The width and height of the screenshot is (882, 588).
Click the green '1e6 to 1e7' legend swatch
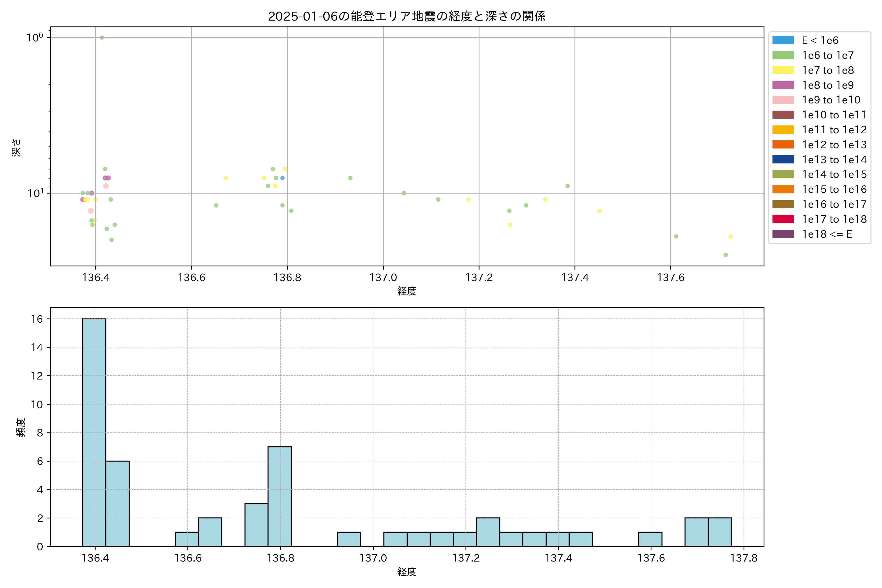(783, 56)
